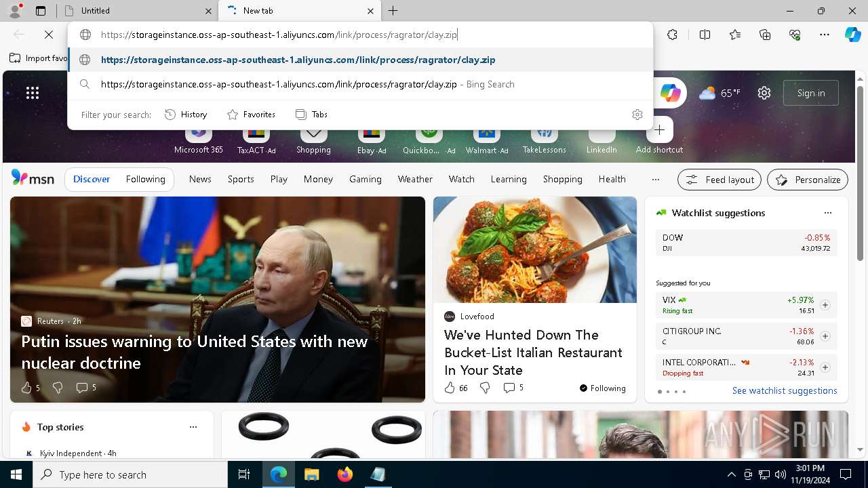Choose the Bing Search suggestion for clay.zip
This screenshot has height=488, width=868.
pos(361,84)
